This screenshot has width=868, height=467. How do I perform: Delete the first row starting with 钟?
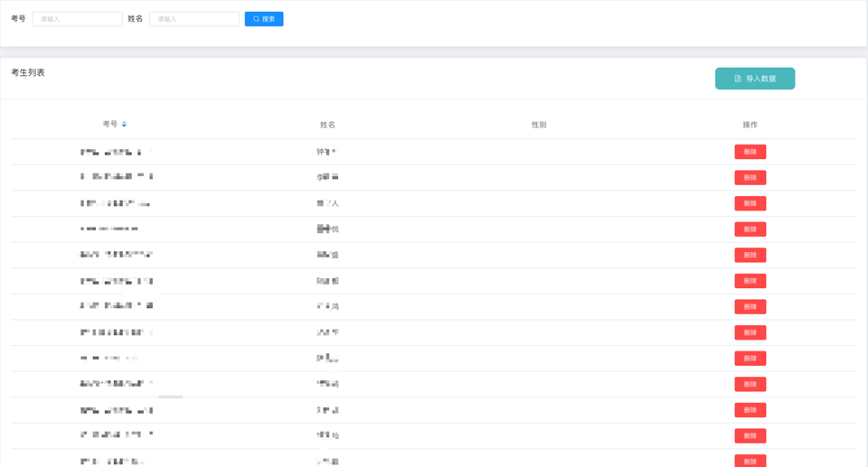point(750,152)
